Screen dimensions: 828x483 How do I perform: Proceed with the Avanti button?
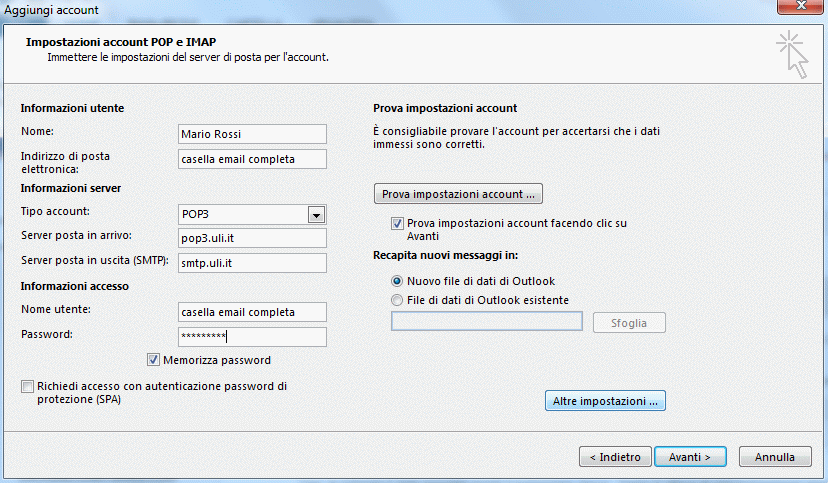[x=689, y=457]
